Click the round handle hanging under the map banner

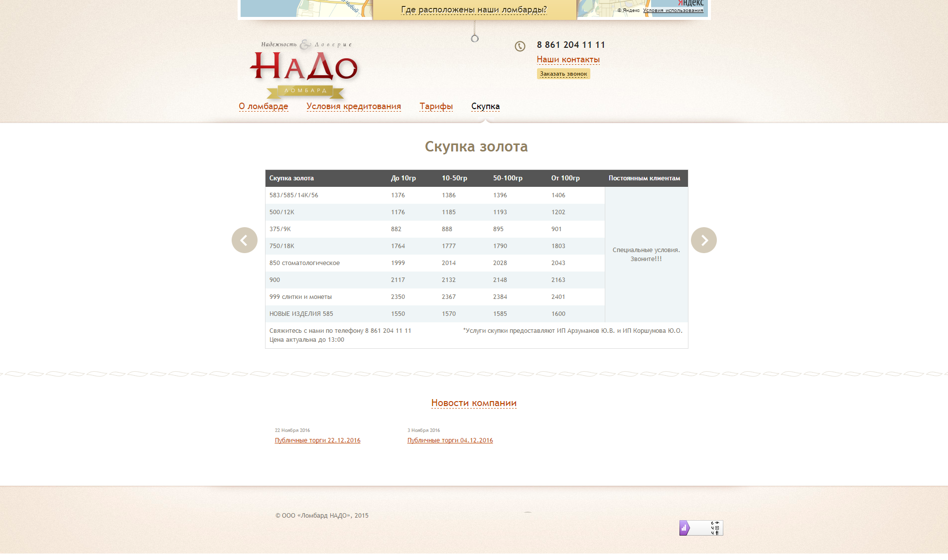point(475,38)
